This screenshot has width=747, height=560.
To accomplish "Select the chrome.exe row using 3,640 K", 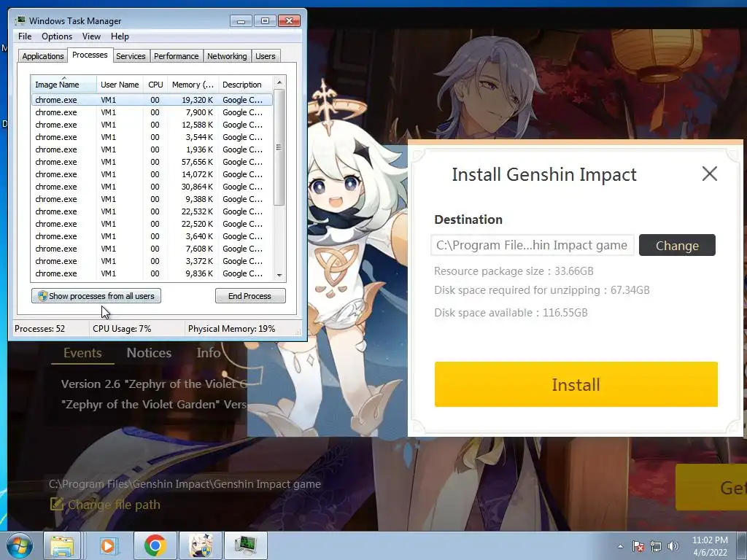I will coord(152,236).
